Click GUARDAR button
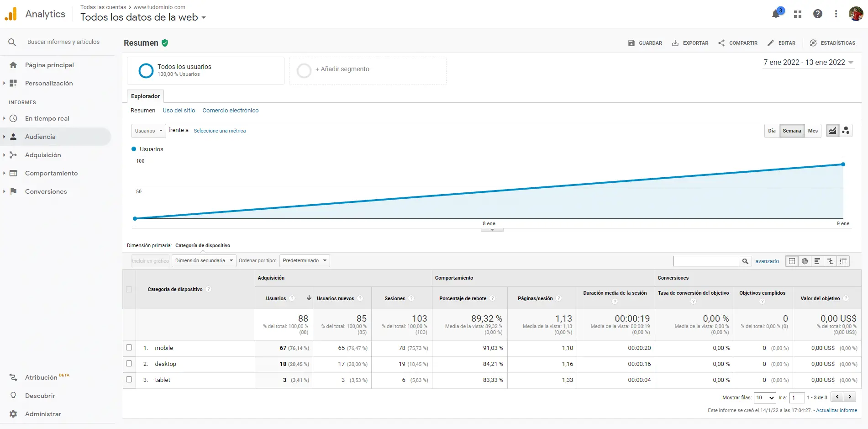868x429 pixels. [x=645, y=43]
